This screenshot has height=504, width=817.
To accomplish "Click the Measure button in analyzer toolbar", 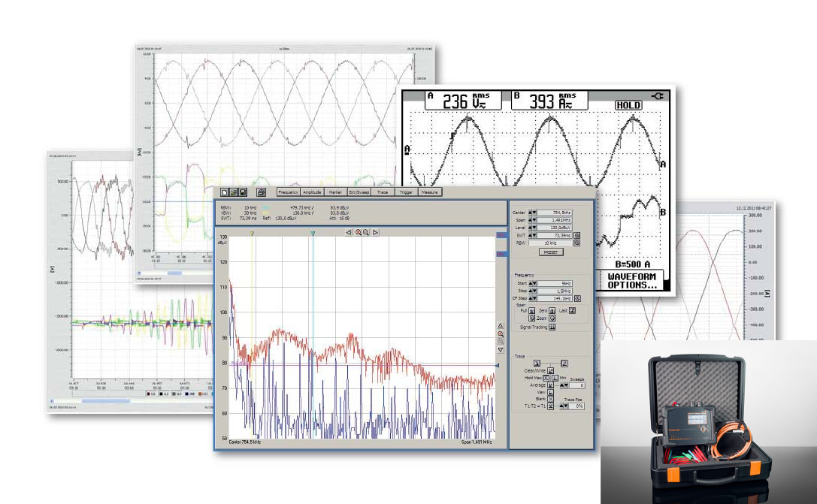I will 430,192.
